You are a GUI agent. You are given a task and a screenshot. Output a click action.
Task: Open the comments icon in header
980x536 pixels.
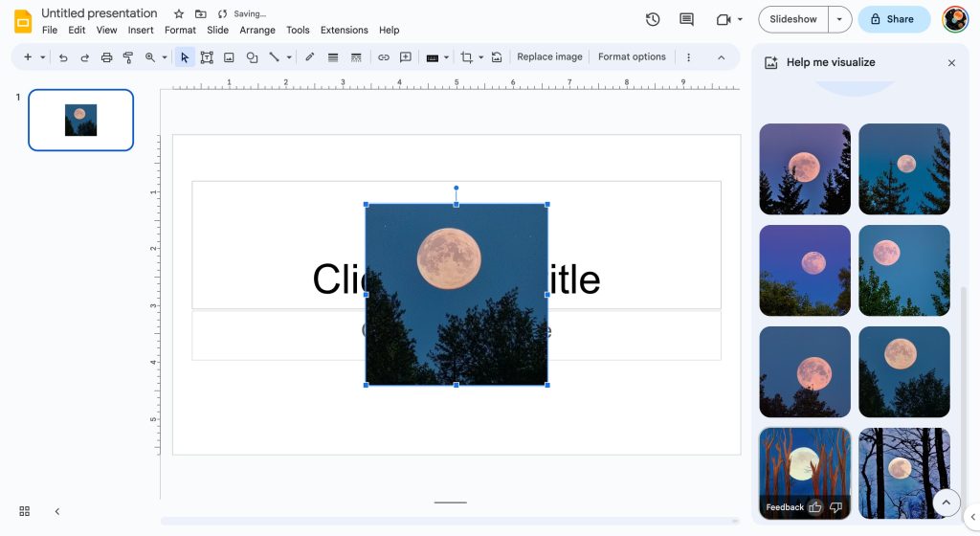point(686,19)
